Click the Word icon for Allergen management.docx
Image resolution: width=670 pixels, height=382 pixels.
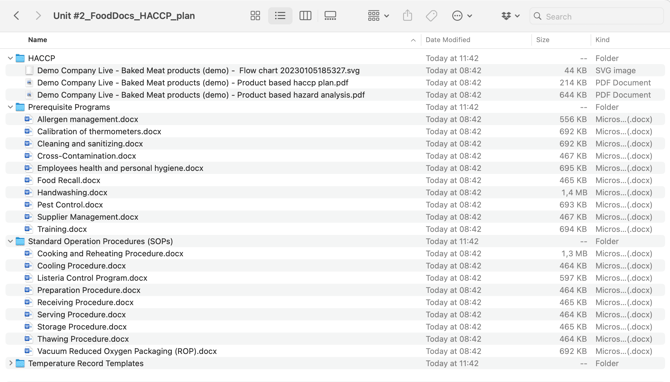click(28, 119)
